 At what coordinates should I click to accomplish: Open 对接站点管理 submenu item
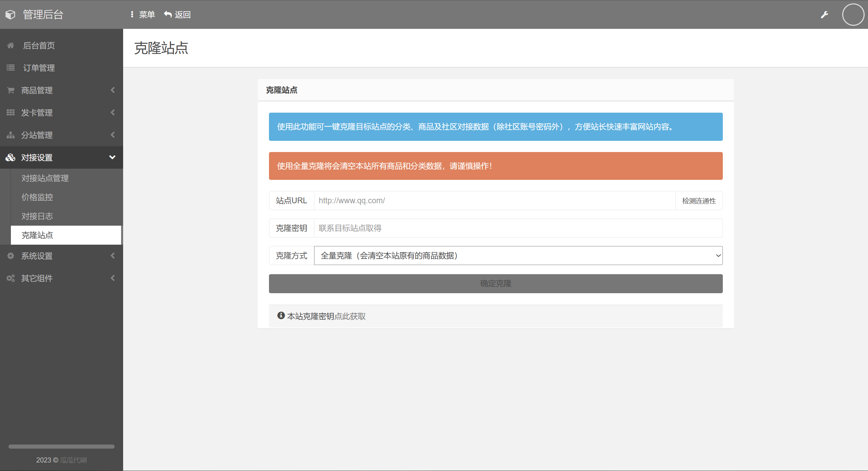(x=45, y=178)
